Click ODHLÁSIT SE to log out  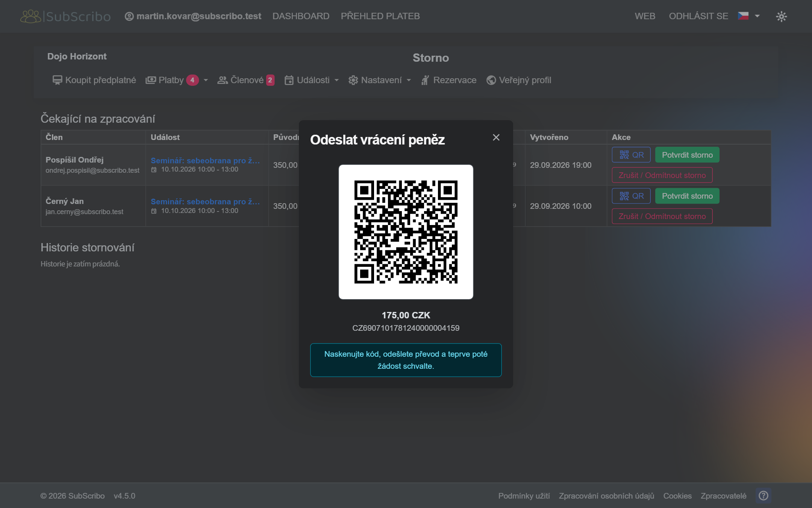coord(698,16)
